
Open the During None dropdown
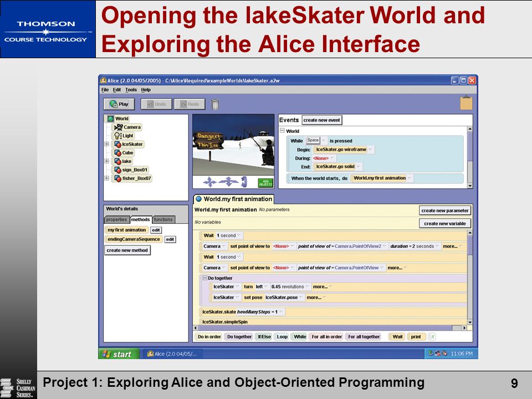click(x=332, y=158)
